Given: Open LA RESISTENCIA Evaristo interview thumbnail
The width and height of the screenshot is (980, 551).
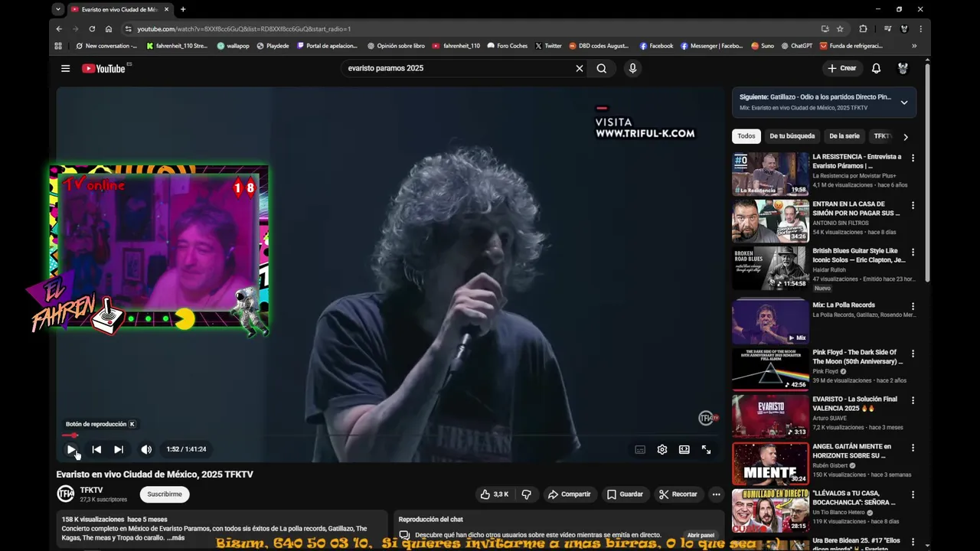Looking at the screenshot, I should point(770,174).
